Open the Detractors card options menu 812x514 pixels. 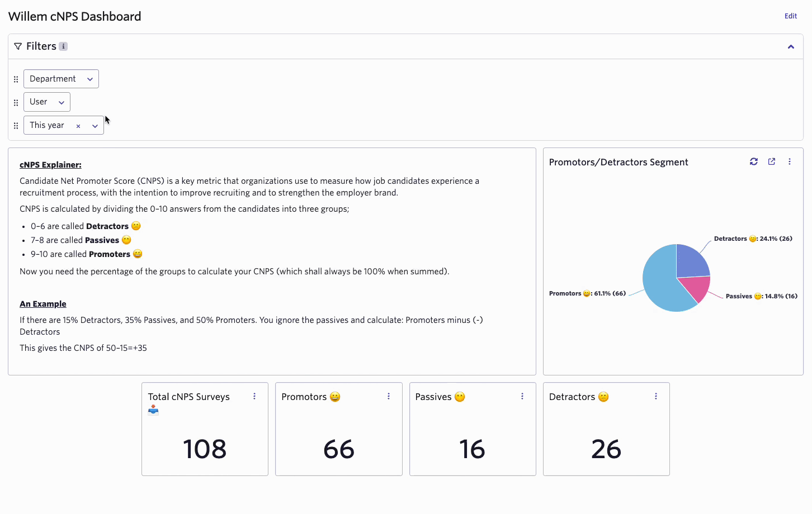coord(656,396)
